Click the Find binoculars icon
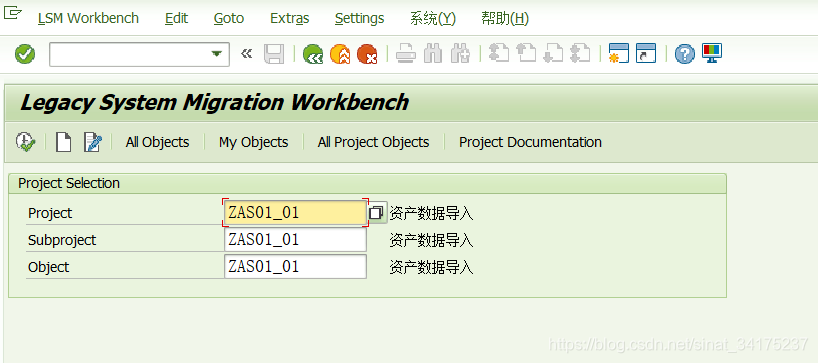Image resolution: width=818 pixels, height=363 pixels. coord(433,54)
